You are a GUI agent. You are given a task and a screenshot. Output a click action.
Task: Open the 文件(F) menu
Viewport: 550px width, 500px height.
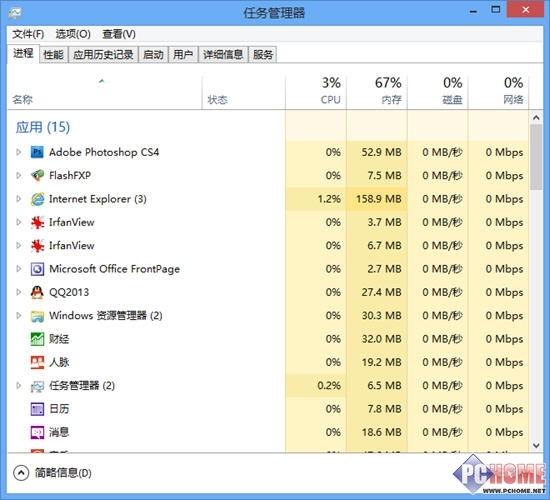click(x=28, y=34)
